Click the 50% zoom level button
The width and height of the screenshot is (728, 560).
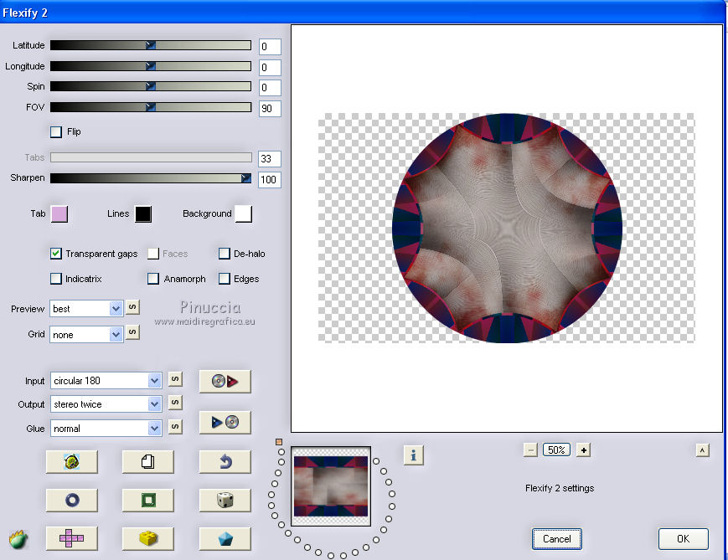556,450
